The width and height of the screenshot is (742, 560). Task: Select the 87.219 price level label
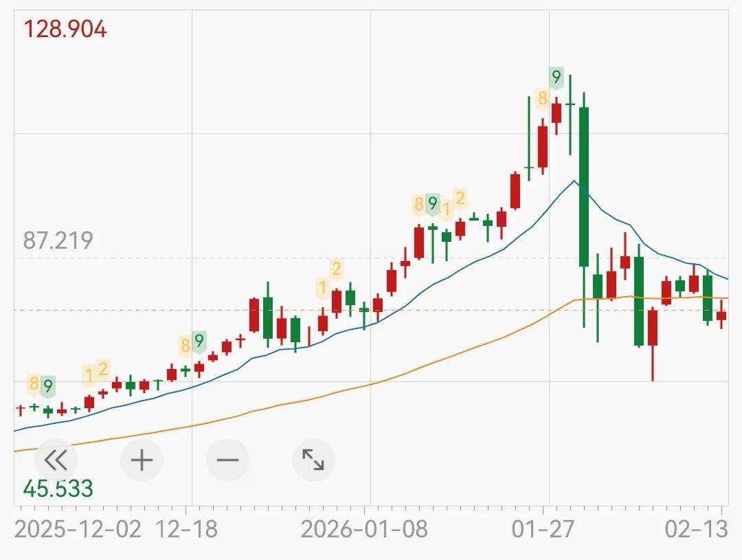pos(58,240)
